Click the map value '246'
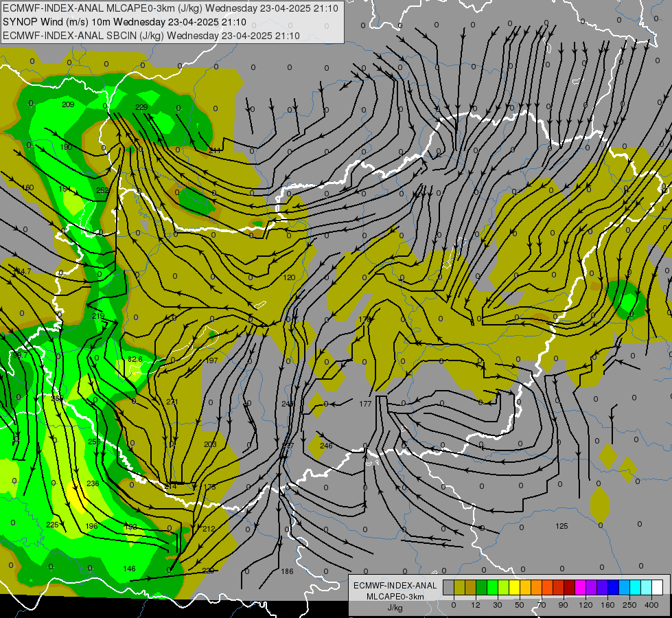672x618 pixels. 326,446
